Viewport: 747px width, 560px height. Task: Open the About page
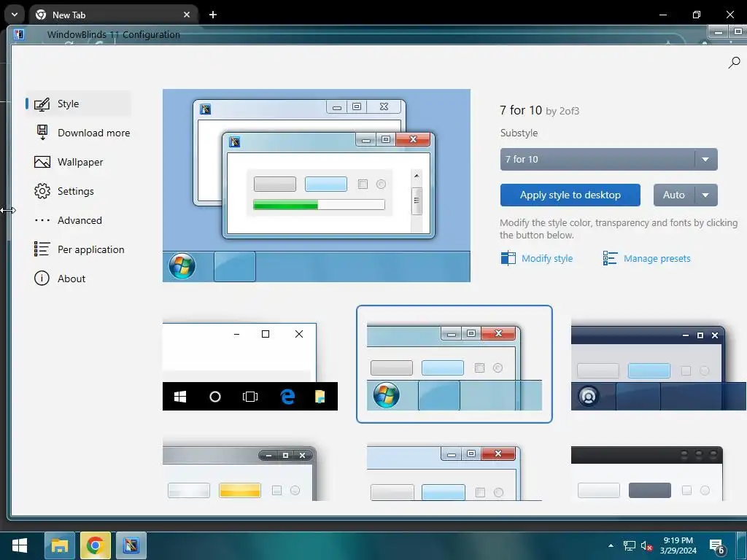[x=60, y=279]
